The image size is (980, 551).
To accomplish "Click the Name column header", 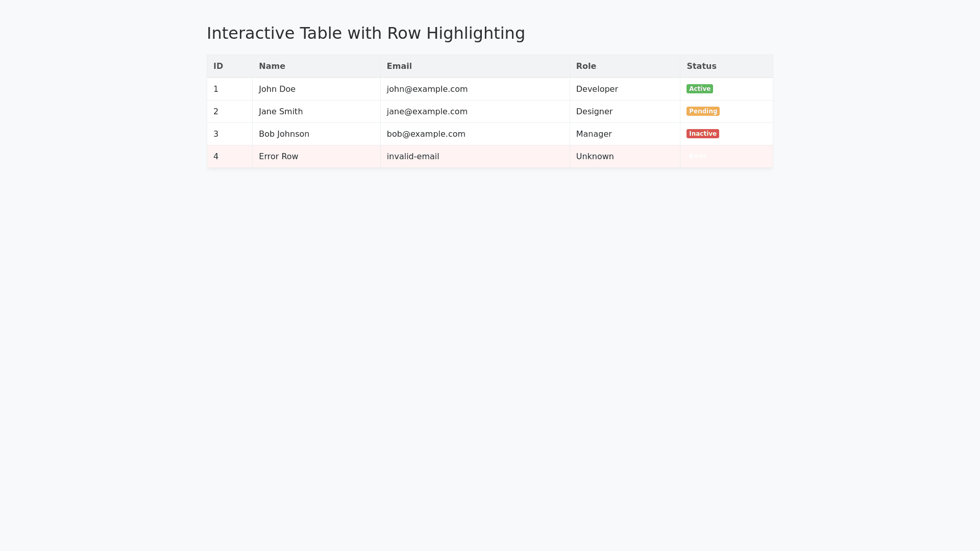I will [x=272, y=66].
